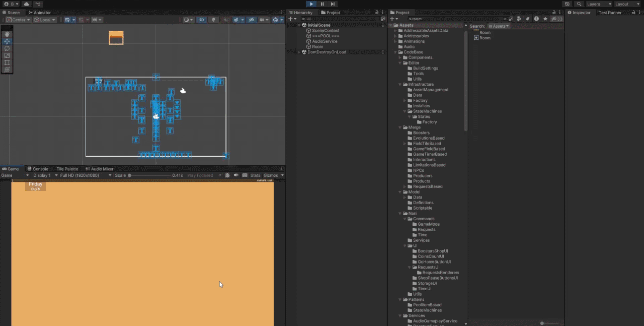
Task: Click the Pause button in top toolbar
Action: pos(322,4)
